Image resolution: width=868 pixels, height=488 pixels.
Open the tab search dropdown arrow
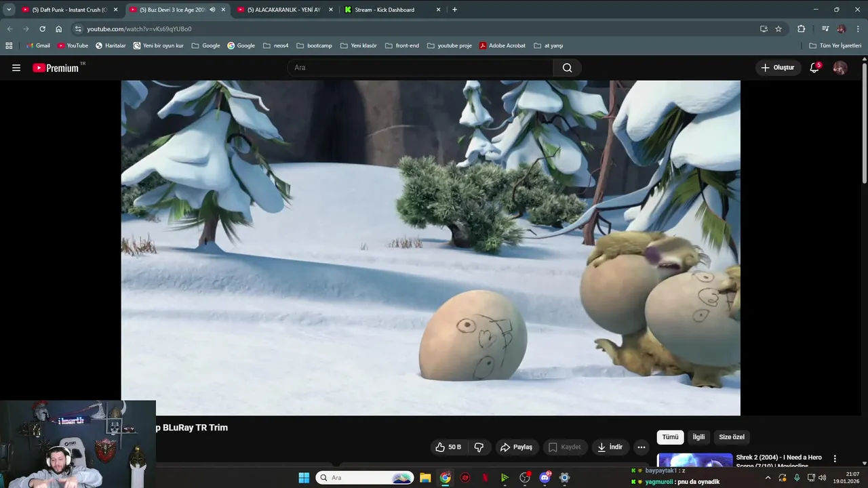pyautogui.click(x=9, y=9)
